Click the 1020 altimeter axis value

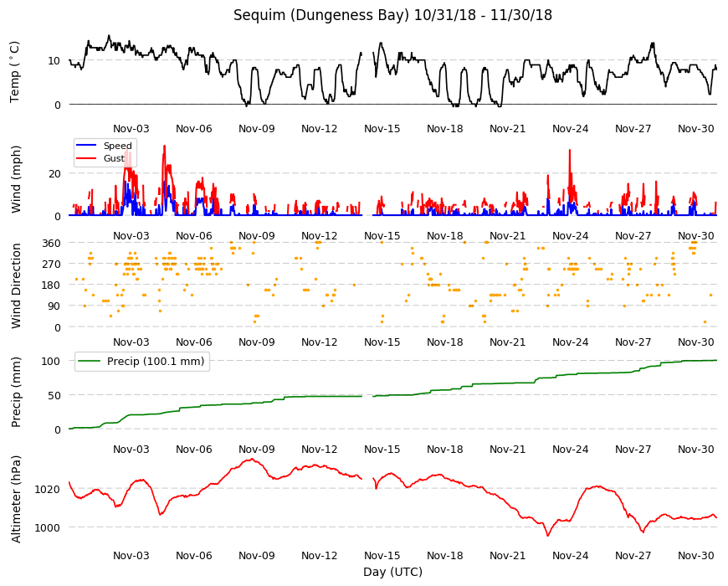[x=48, y=489]
